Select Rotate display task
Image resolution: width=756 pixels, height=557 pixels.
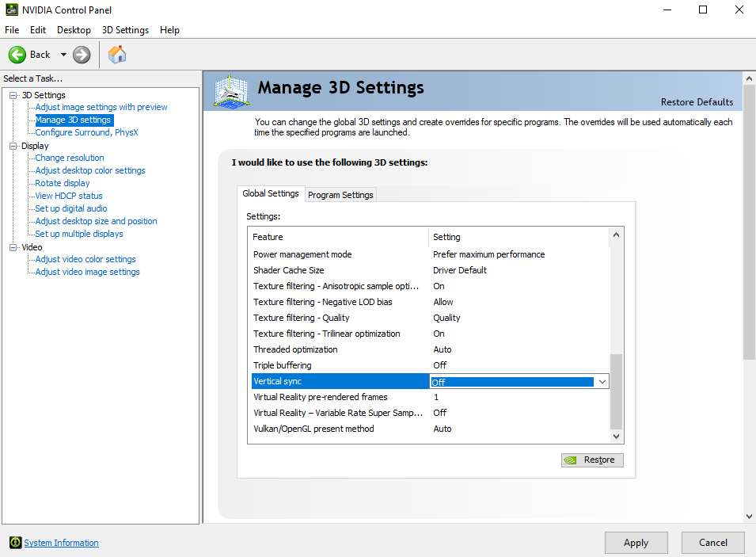coord(63,183)
